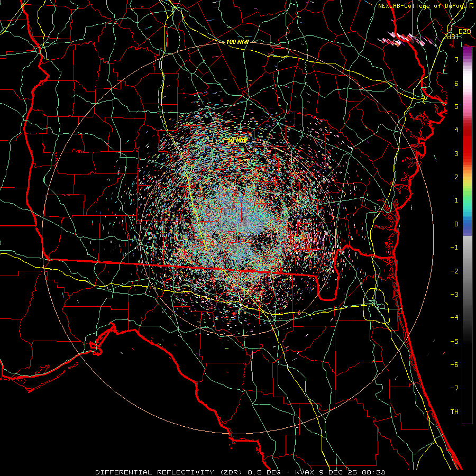Image resolution: width=476 pixels, height=476 pixels.
Task: Select legend value "4" on the scale
Action: point(456,130)
